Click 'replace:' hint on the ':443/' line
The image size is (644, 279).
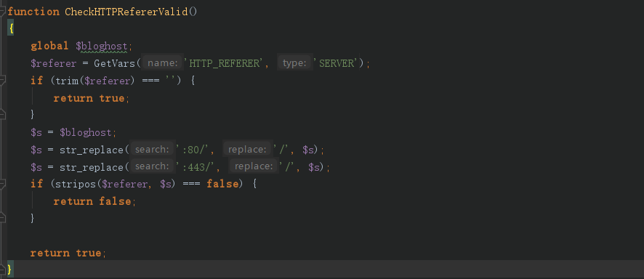[x=254, y=166]
